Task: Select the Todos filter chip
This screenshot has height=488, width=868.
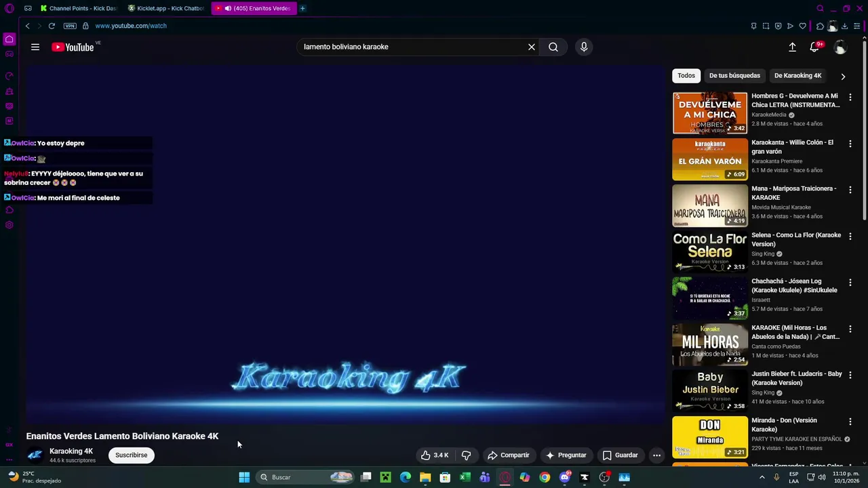Action: pos(686,76)
